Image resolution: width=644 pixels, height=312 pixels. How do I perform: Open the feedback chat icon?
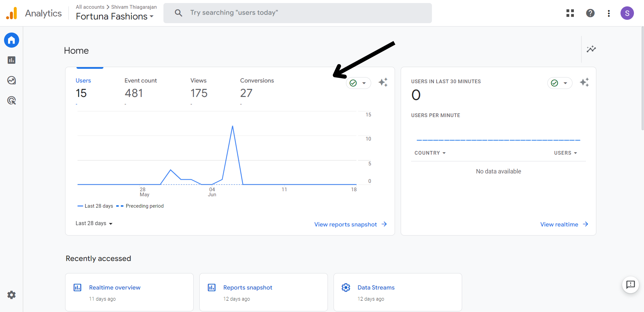pos(630,285)
